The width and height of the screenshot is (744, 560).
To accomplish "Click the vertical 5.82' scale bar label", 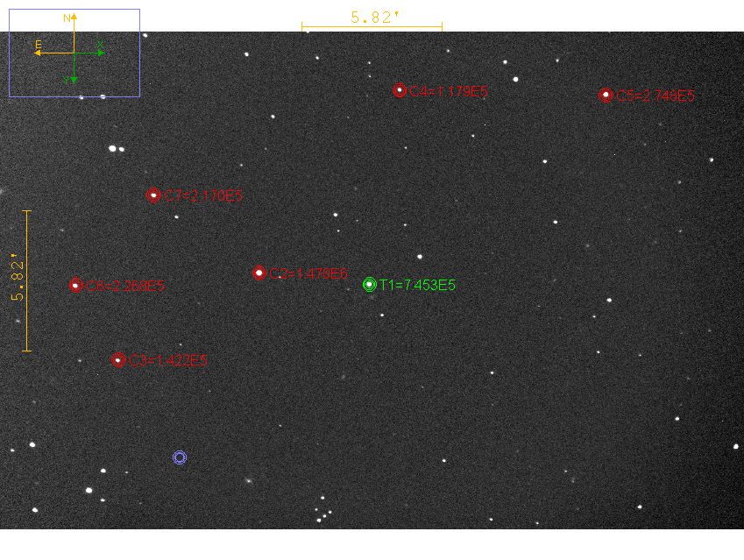I will coord(17,279).
